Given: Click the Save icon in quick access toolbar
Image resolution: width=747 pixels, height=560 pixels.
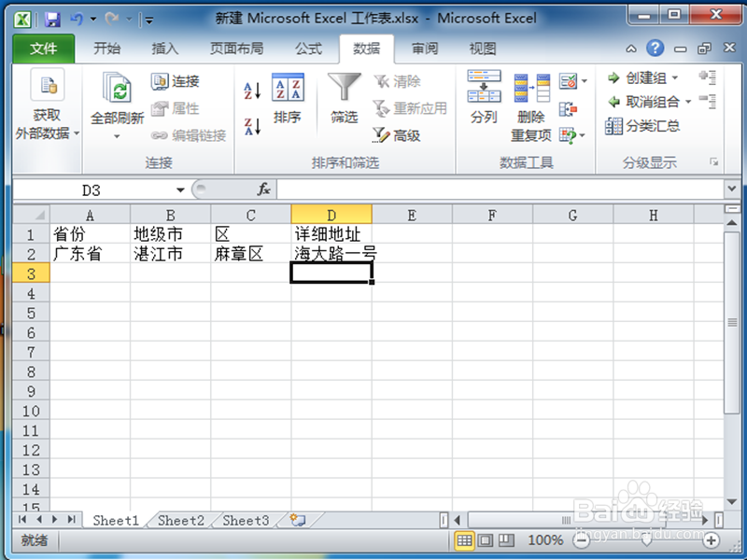Looking at the screenshot, I should tap(52, 20).
